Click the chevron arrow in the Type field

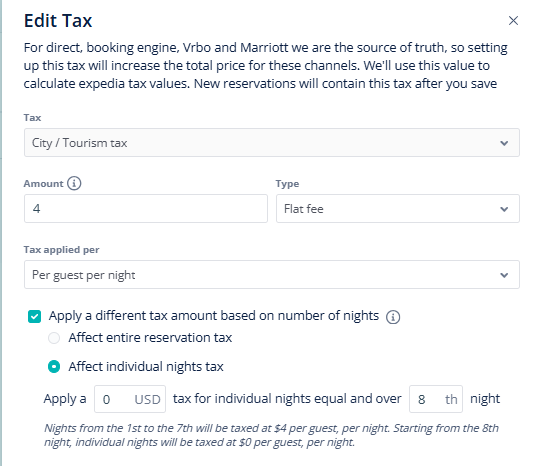point(504,209)
